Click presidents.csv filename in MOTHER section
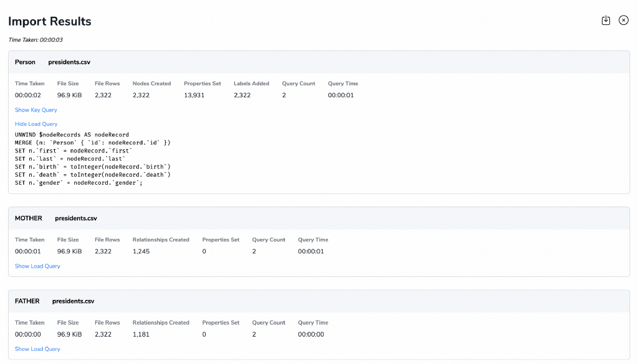This screenshot has height=364, width=638. [76, 218]
